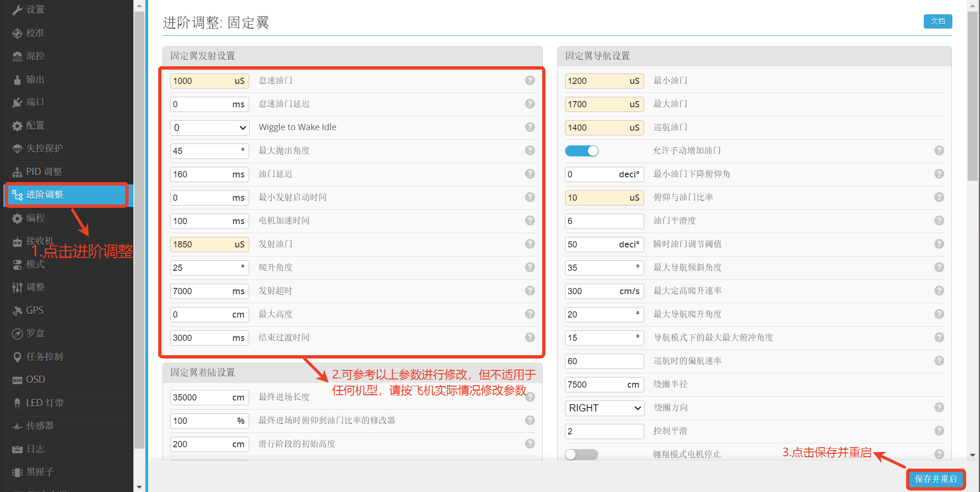Click the 绕圈半径 input field
This screenshot has width=980, height=492.
(605, 385)
